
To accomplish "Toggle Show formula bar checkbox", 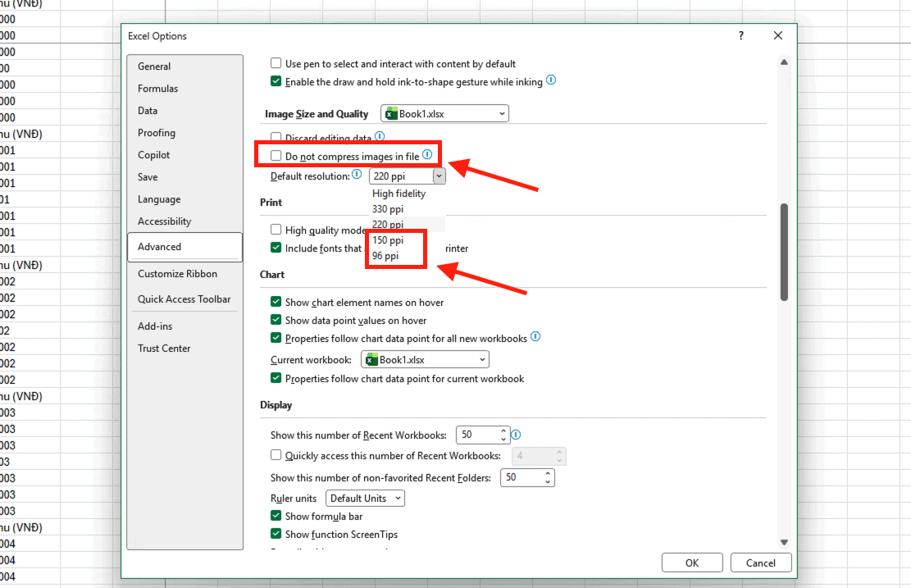I will tap(276, 516).
